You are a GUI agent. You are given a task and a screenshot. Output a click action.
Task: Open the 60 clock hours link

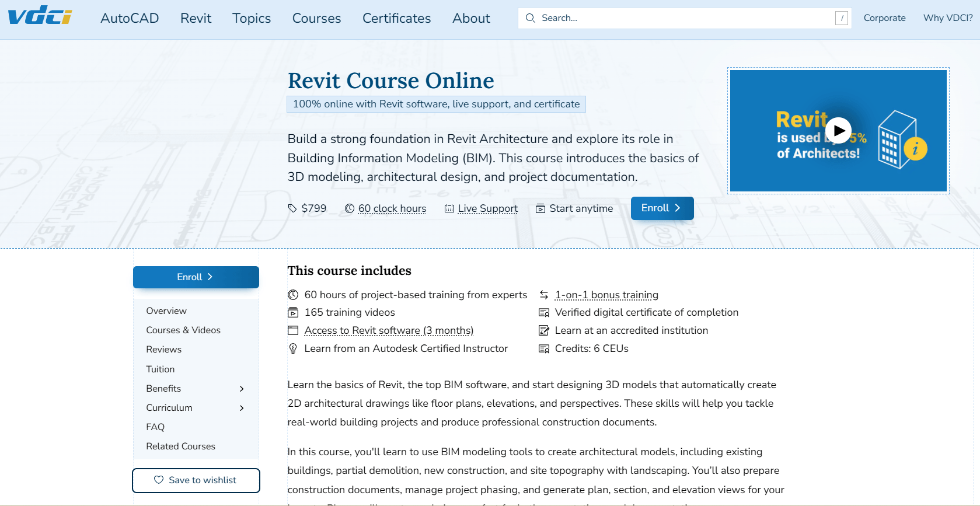tap(392, 208)
